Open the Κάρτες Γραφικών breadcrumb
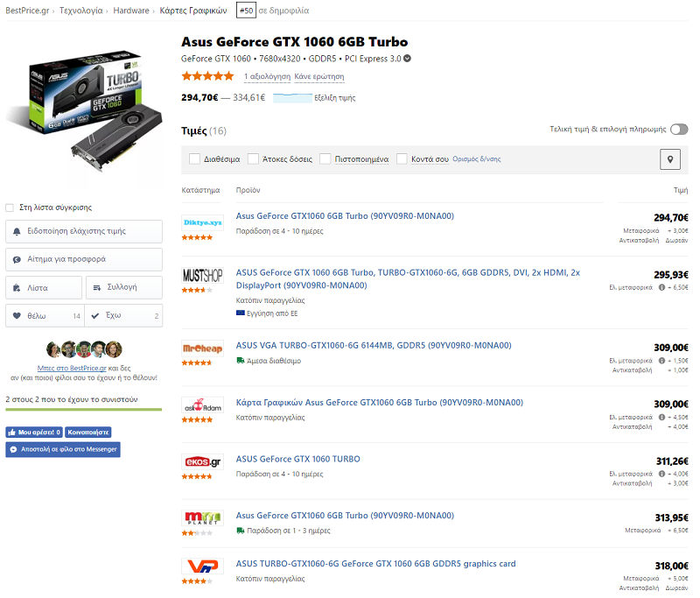The height and width of the screenshot is (598, 700). click(193, 11)
